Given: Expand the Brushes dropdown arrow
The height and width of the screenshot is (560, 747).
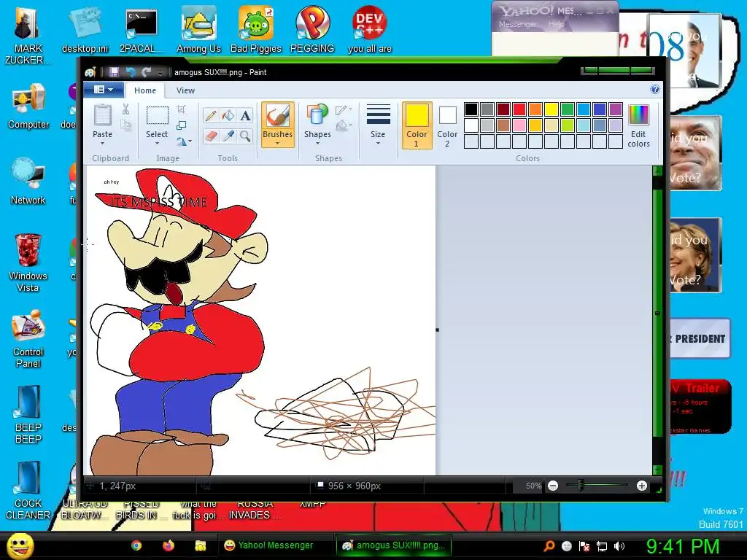Looking at the screenshot, I should tap(277, 144).
